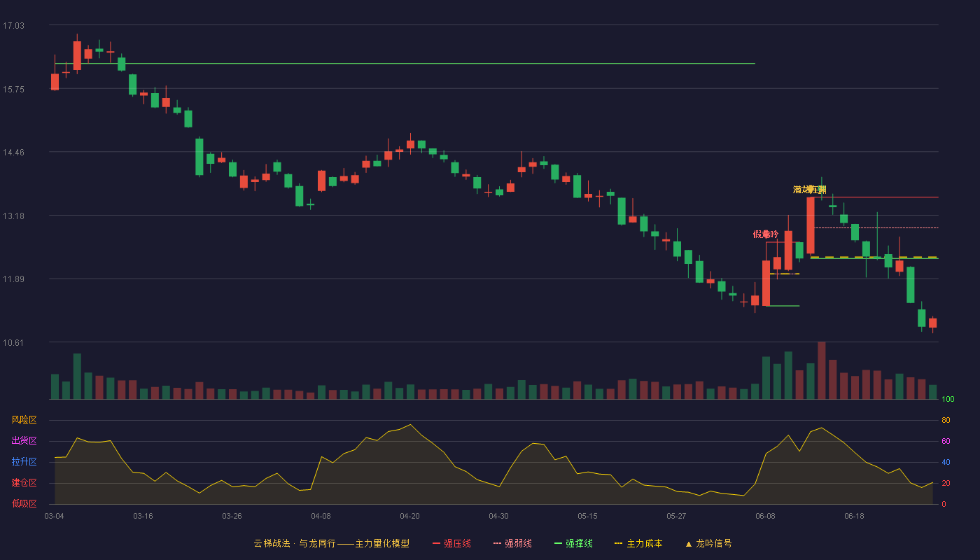Click the 06-08 date label
Screen dimensions: 980x560
tap(765, 516)
